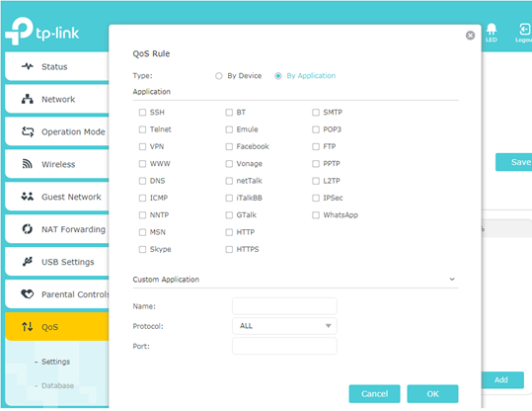Open the Parental Controls menu
Screen dimensions: 532x411
point(57,294)
